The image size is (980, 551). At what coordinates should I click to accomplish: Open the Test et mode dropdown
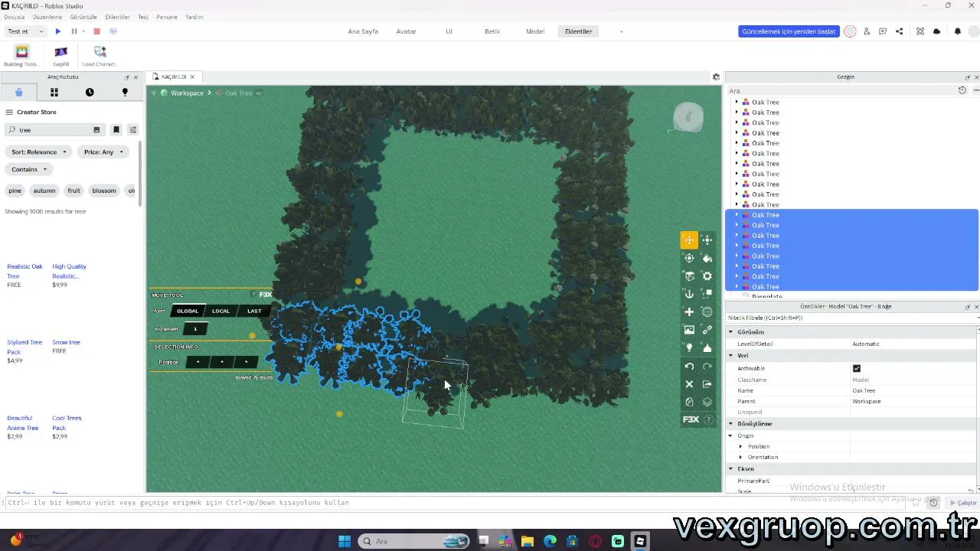coord(25,31)
